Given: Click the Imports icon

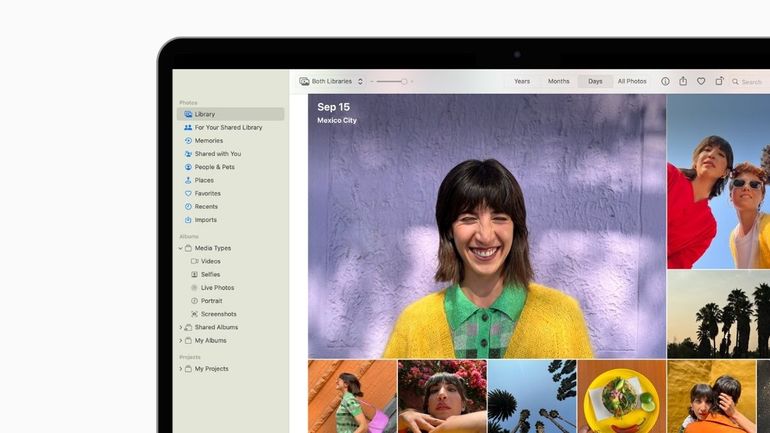Looking at the screenshot, I should coord(188,220).
